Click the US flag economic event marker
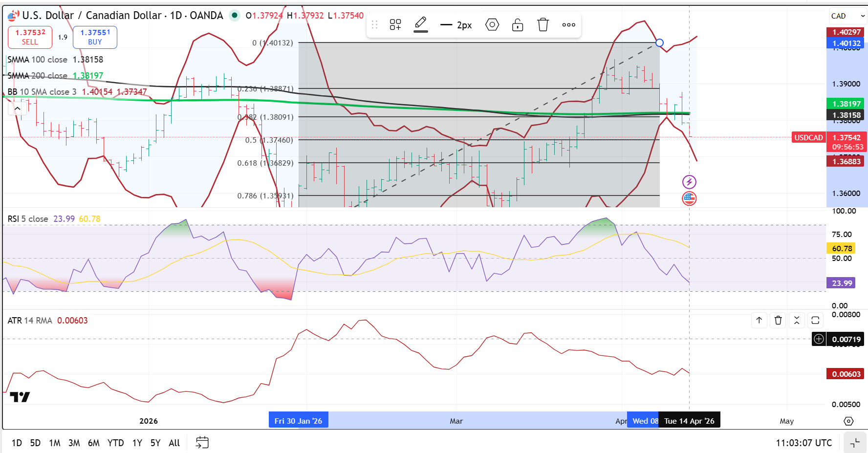The height and width of the screenshot is (453, 868). (689, 198)
